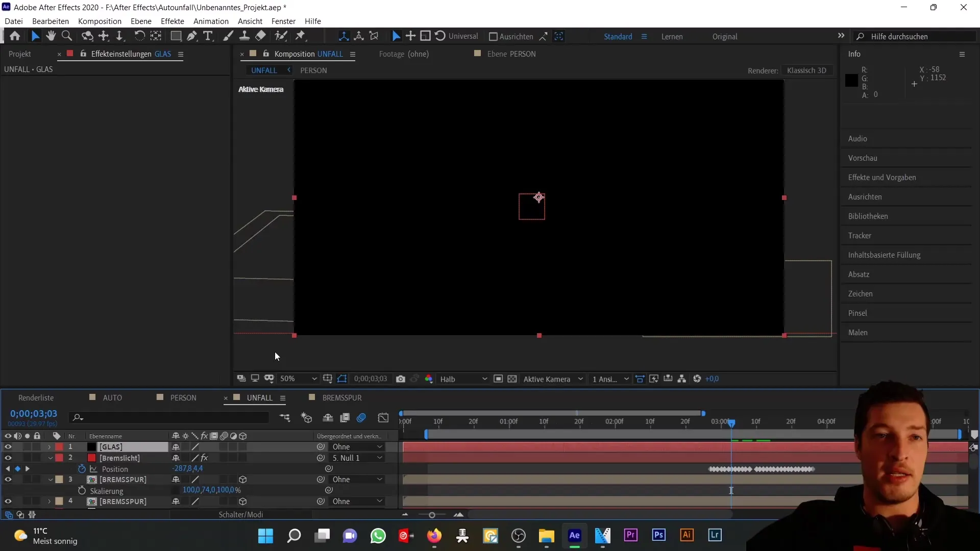Open the Tracker panel
This screenshot has height=551, width=980.
[x=860, y=236]
